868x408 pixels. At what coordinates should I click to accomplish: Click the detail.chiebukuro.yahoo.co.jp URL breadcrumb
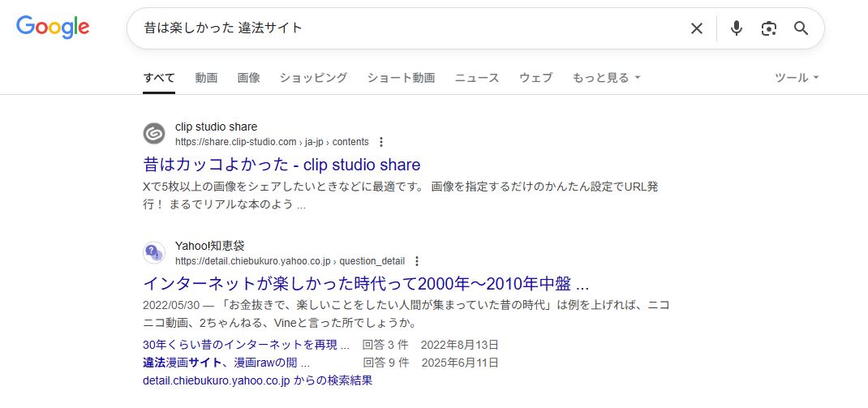pyautogui.click(x=290, y=261)
